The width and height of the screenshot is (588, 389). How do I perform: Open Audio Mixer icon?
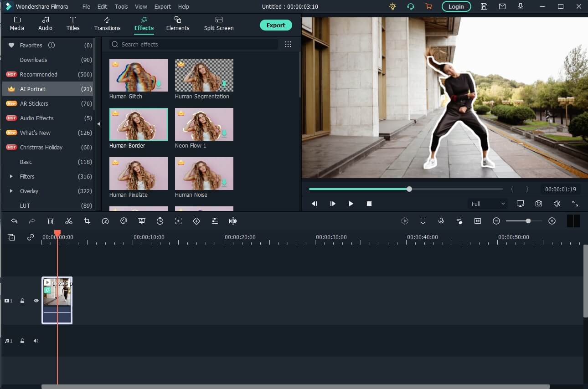point(459,221)
